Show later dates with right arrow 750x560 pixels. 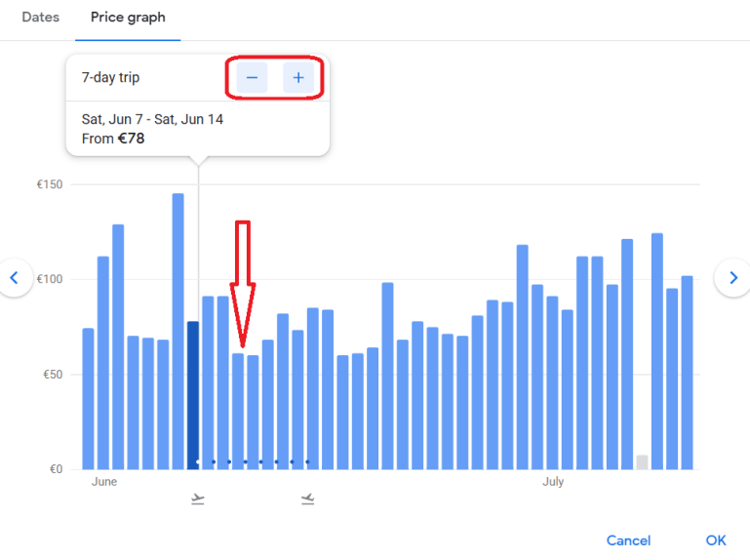[732, 278]
